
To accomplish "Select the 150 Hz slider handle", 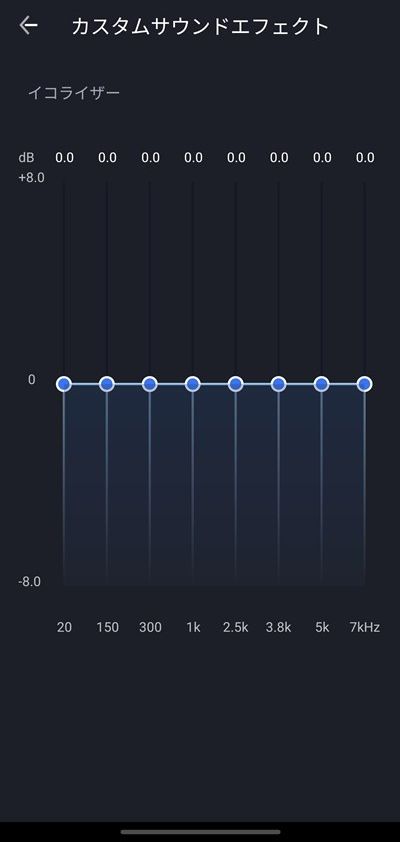I will pos(107,384).
